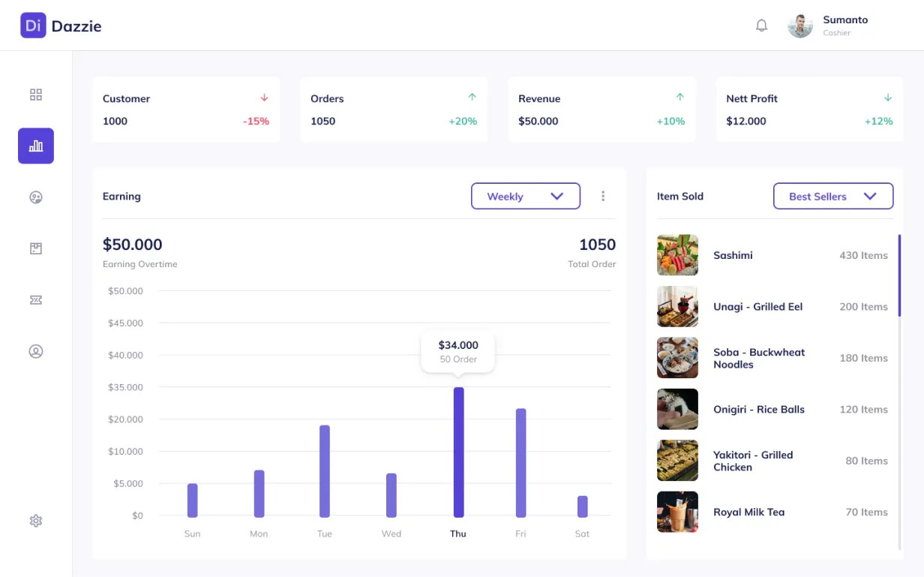Click the Nett Profit +12% value
The height and width of the screenshot is (577, 924).
879,121
